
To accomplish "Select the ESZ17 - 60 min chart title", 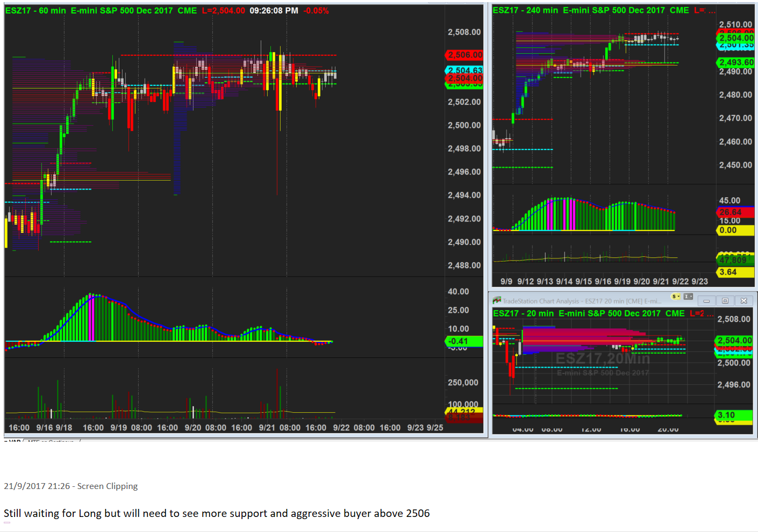I will pos(35,11).
